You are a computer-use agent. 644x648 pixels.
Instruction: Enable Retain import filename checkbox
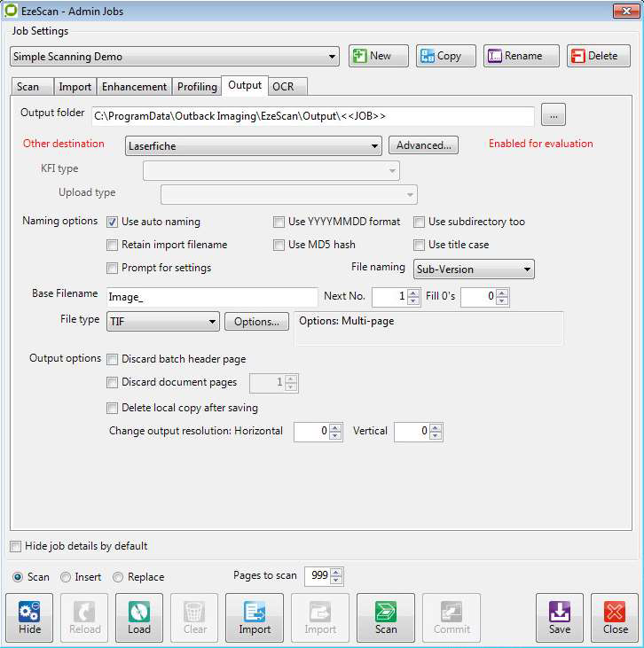(113, 245)
